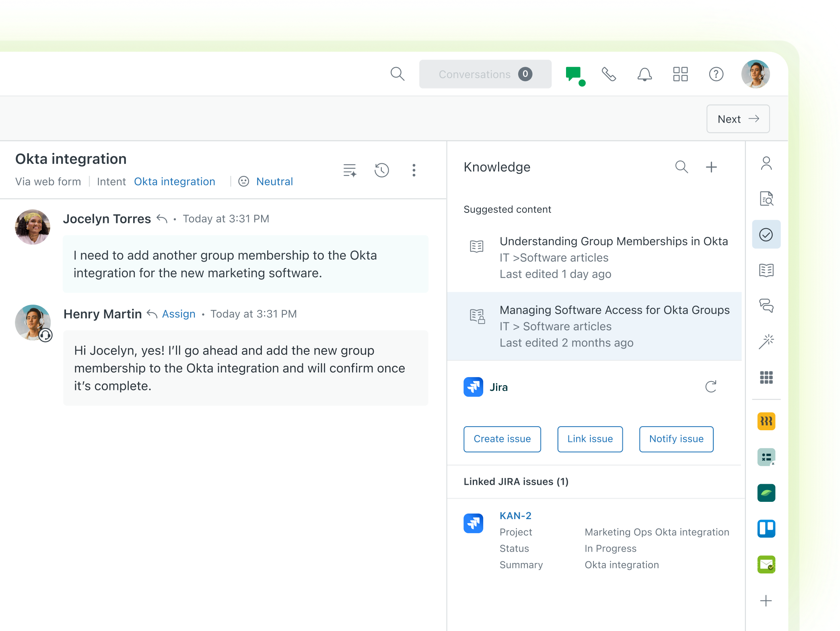This screenshot has width=840, height=631.
Task: Click the KAN-2 linked Jira issue
Action: [516, 516]
